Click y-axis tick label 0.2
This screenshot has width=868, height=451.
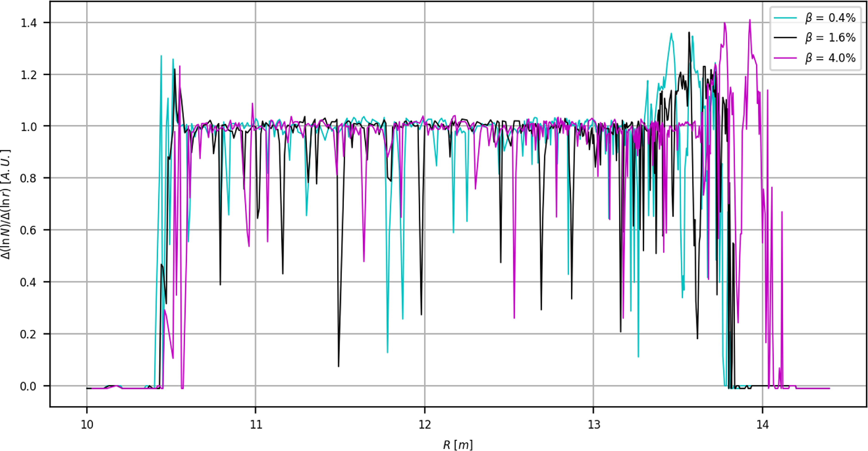[29, 334]
